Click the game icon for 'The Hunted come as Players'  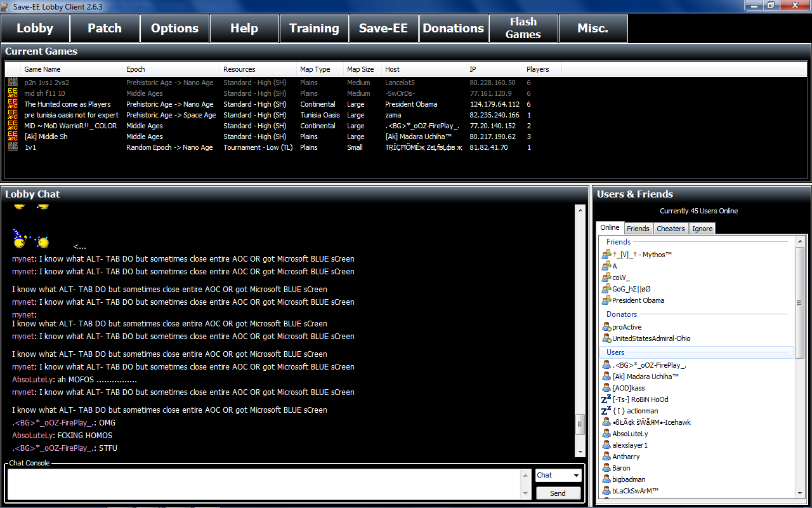click(12, 104)
